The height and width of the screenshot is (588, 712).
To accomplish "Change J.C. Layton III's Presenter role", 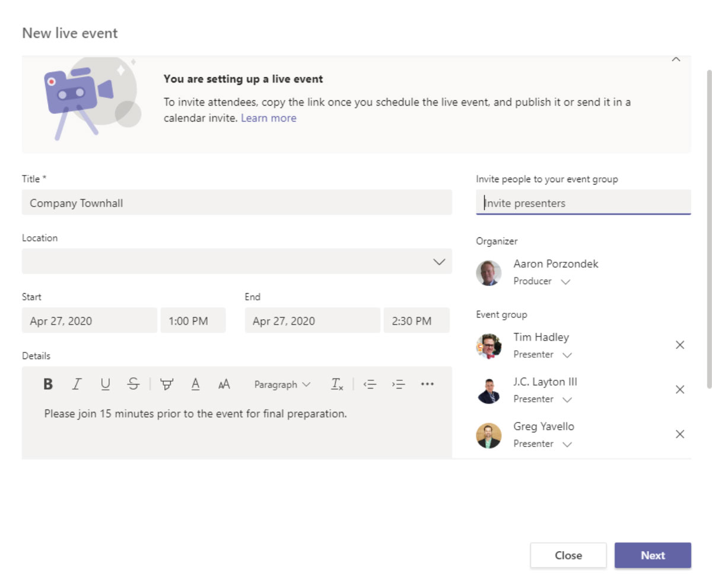I will pyautogui.click(x=543, y=399).
